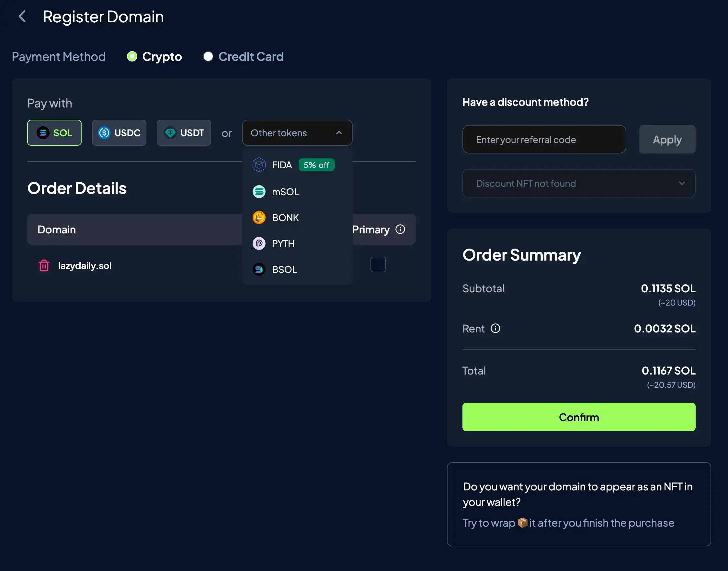This screenshot has height=571, width=728.
Task: Click the FIDA token icon
Action: pos(259,165)
